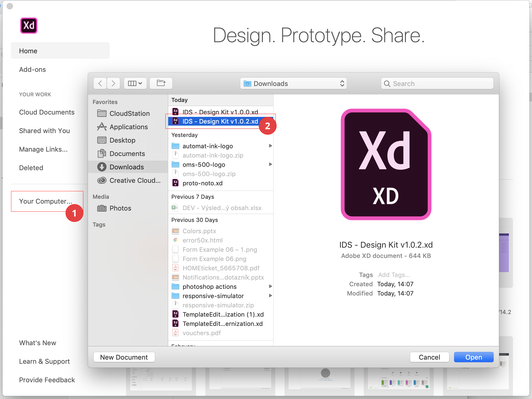This screenshot has width=532, height=399.
Task: Click vouchers.pdf file
Action: [221, 333]
